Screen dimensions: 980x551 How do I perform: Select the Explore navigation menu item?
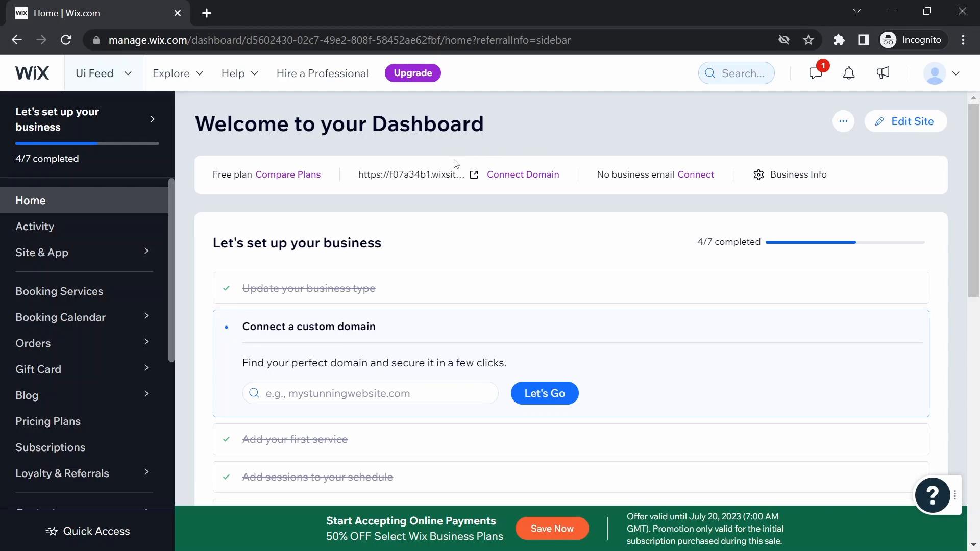(x=177, y=72)
